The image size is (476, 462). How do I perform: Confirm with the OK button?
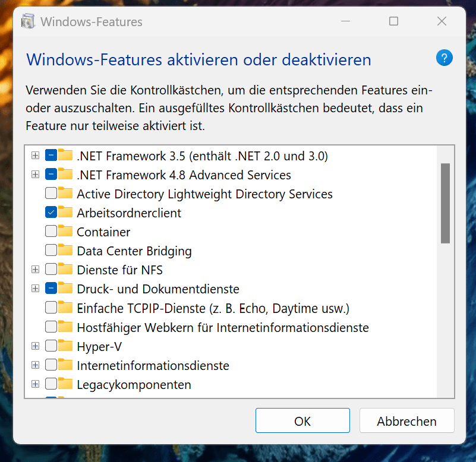click(x=302, y=421)
